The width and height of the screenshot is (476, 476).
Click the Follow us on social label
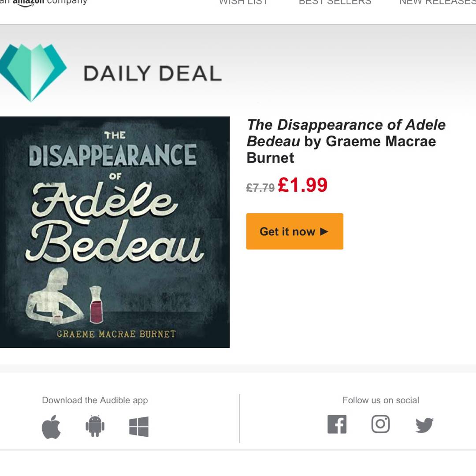click(x=381, y=400)
